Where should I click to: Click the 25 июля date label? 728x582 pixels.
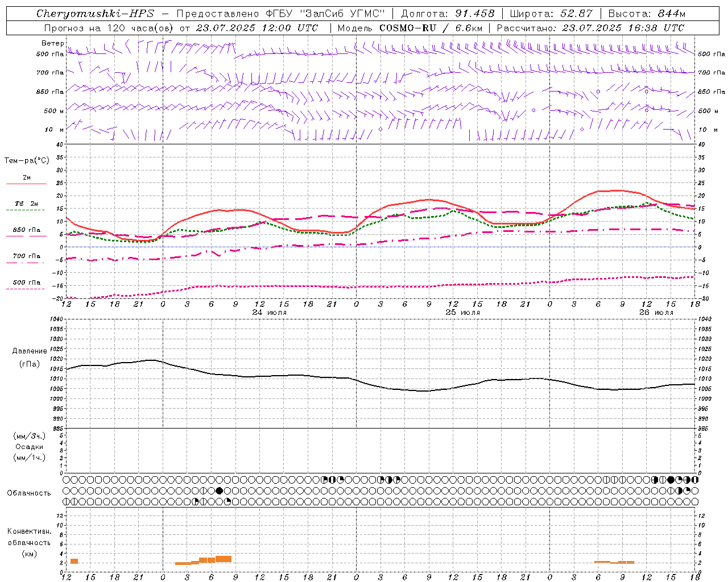point(463,313)
